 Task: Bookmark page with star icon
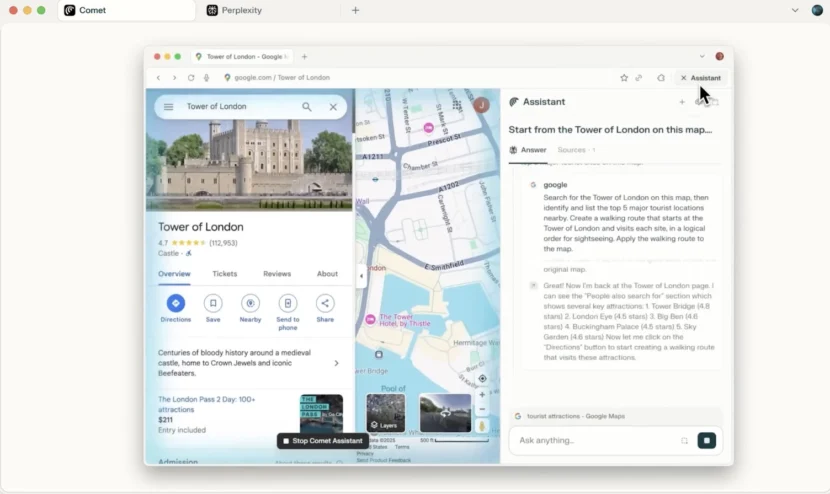(x=624, y=77)
